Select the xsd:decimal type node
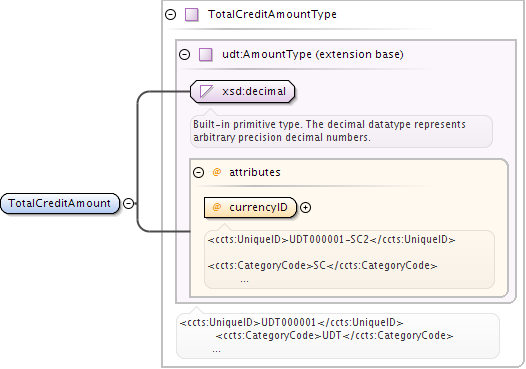 point(243,91)
